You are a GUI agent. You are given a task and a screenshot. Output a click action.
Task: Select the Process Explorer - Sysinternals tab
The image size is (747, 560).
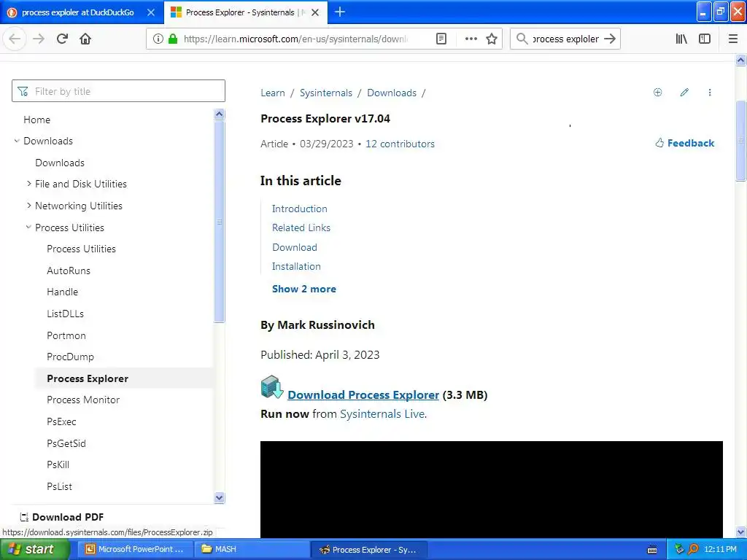click(x=240, y=12)
